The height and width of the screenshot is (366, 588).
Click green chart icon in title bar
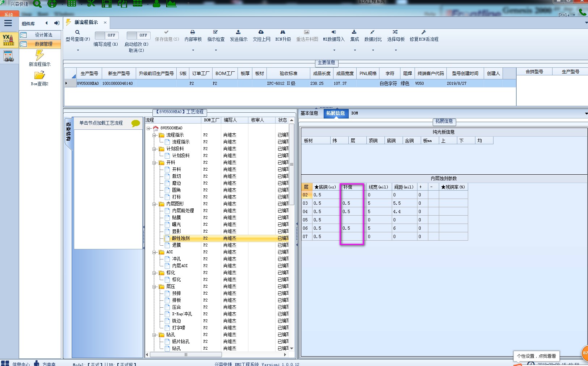coord(171,4)
